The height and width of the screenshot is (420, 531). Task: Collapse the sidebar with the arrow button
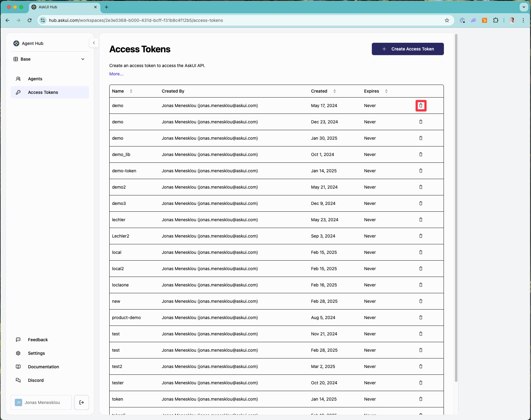[x=94, y=43]
